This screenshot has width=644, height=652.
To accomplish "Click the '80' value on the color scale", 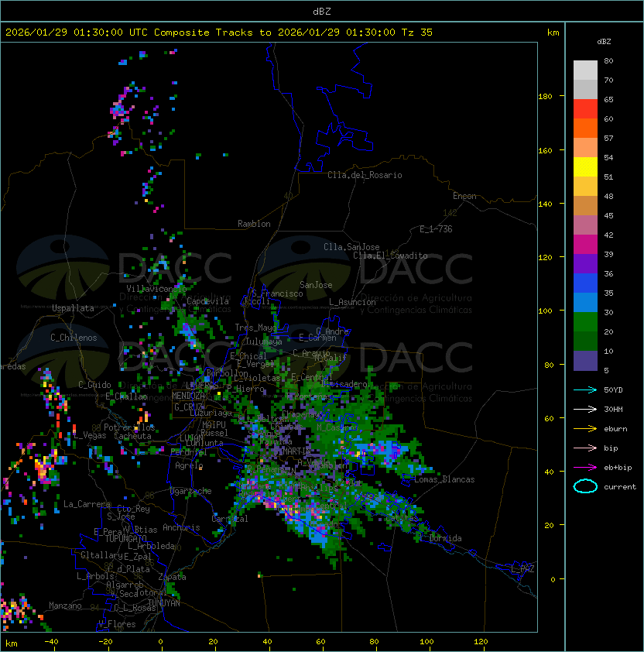I will pos(608,60).
